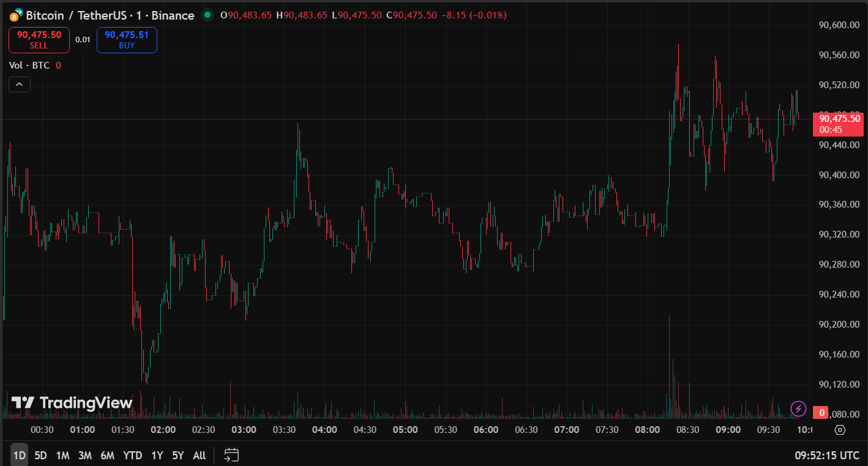Select the 5D time range

point(40,456)
